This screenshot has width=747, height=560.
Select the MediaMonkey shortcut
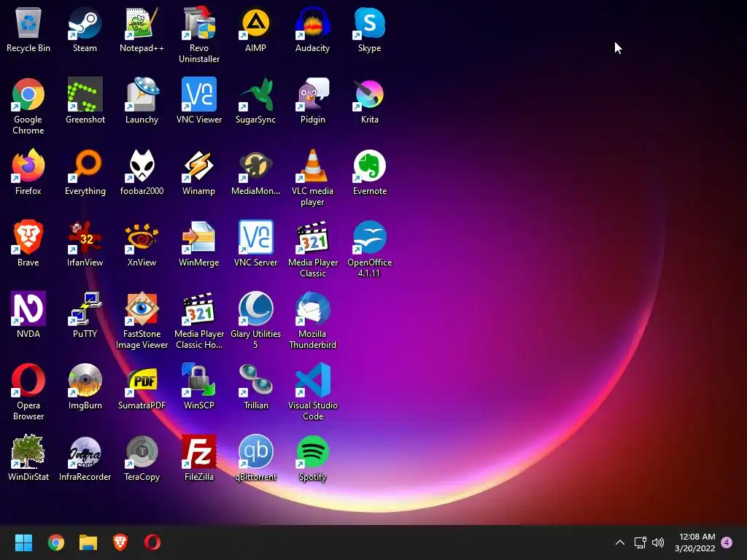255,166
